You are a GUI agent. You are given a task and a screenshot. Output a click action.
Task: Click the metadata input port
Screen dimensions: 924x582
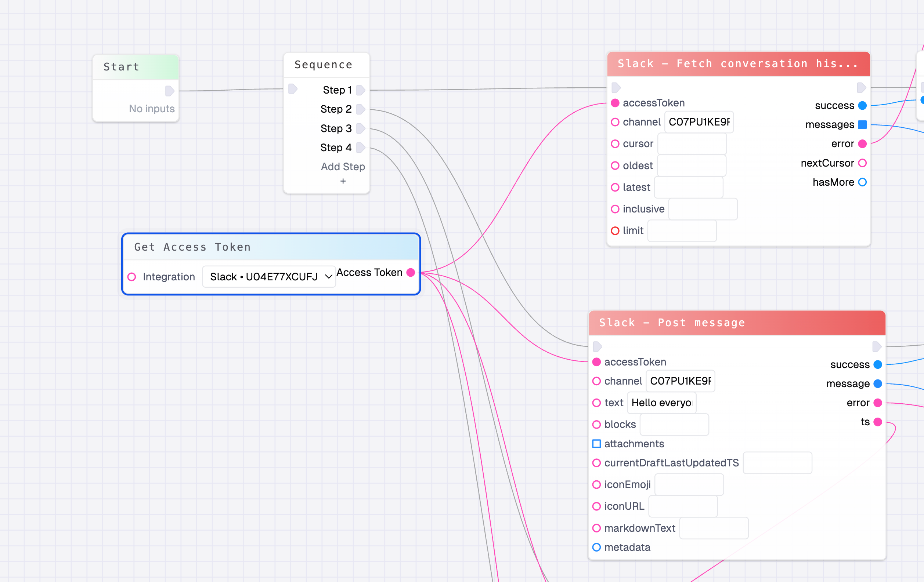pyautogui.click(x=597, y=548)
